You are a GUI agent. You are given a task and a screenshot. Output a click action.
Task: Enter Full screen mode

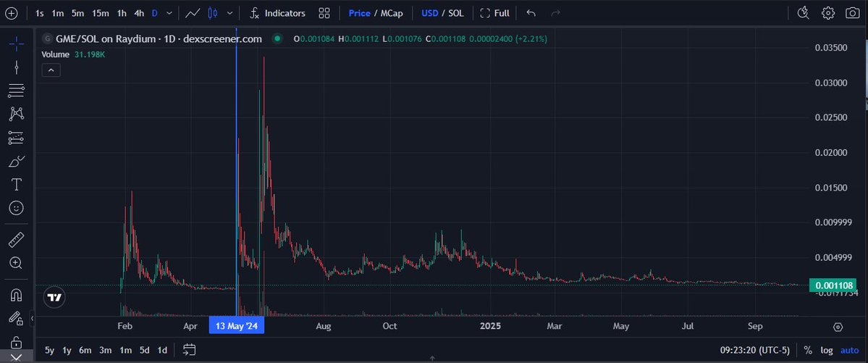click(494, 13)
